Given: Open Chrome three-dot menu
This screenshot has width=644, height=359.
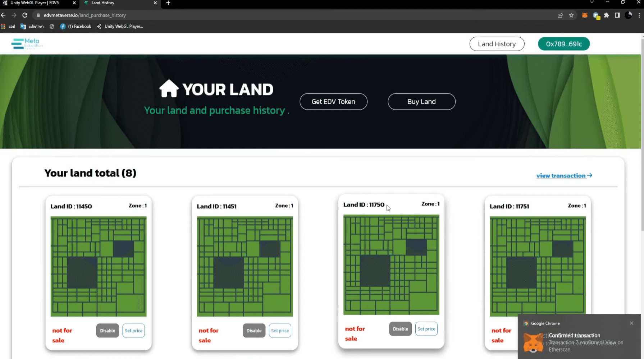Looking at the screenshot, I should tap(639, 15).
